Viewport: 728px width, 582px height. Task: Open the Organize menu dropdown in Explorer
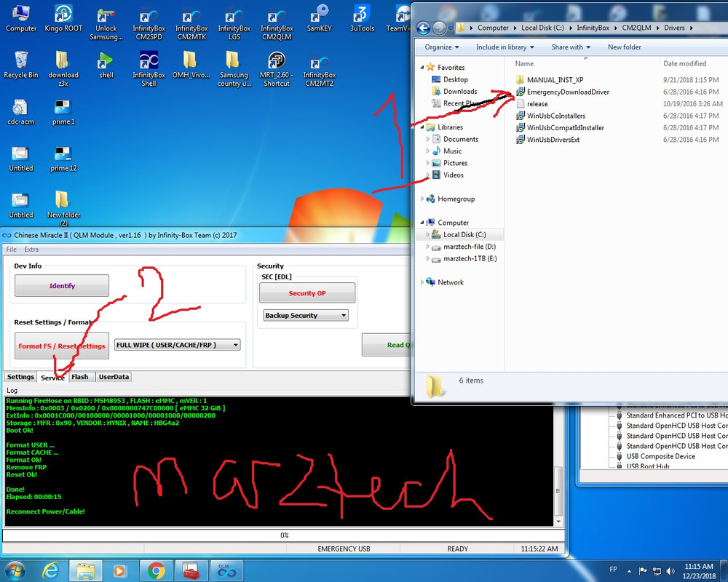tap(442, 47)
